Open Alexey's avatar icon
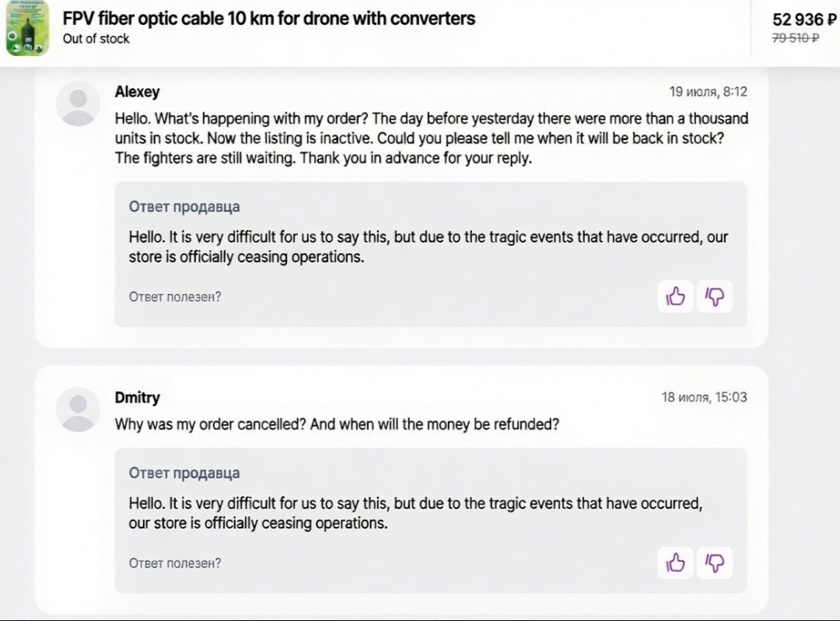This screenshot has height=621, width=840. 79,104
